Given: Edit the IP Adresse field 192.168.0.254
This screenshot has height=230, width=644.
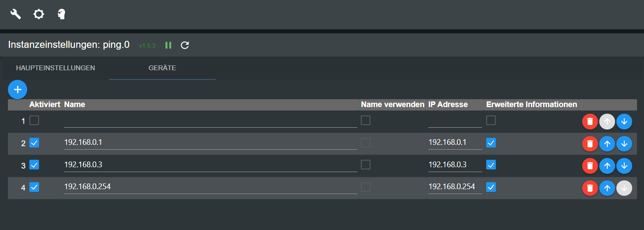Looking at the screenshot, I should (x=455, y=187).
